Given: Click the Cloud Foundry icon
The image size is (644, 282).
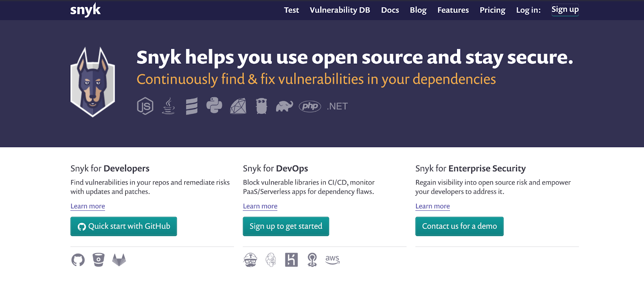Looking at the screenshot, I should click(312, 260).
